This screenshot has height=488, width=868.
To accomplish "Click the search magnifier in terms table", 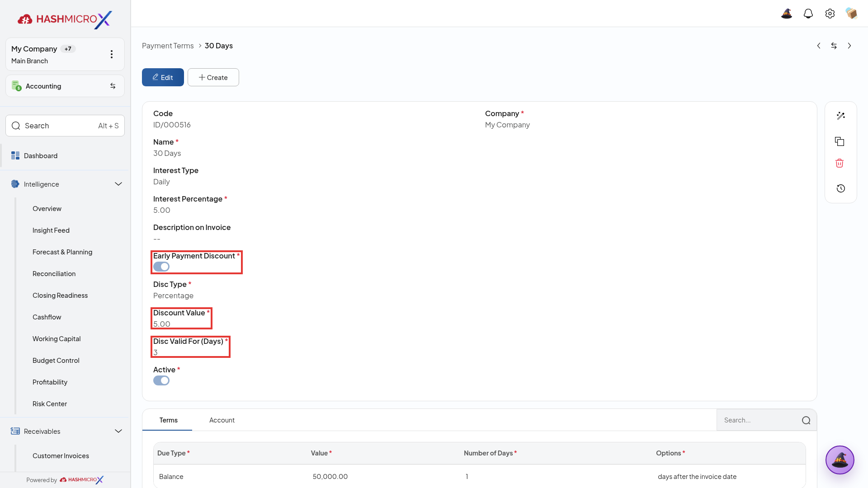I will tap(806, 420).
